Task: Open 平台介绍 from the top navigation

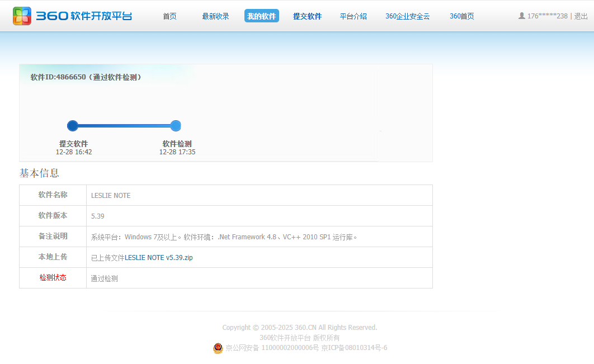Action: coord(353,16)
